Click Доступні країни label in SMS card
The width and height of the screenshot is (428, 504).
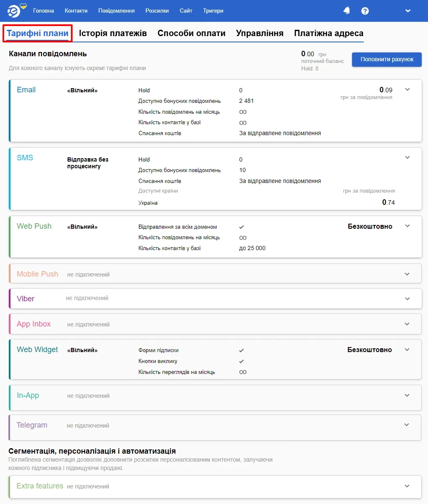point(158,191)
